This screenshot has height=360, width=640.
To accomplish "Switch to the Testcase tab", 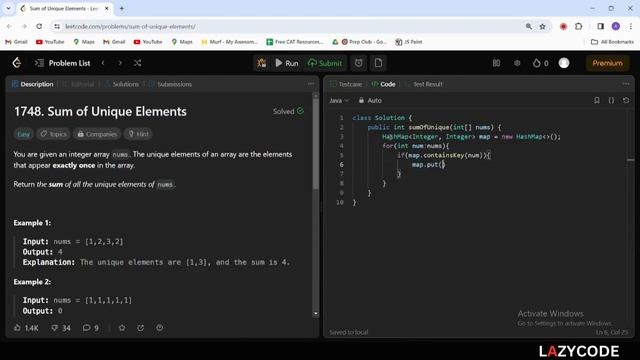I will [346, 84].
